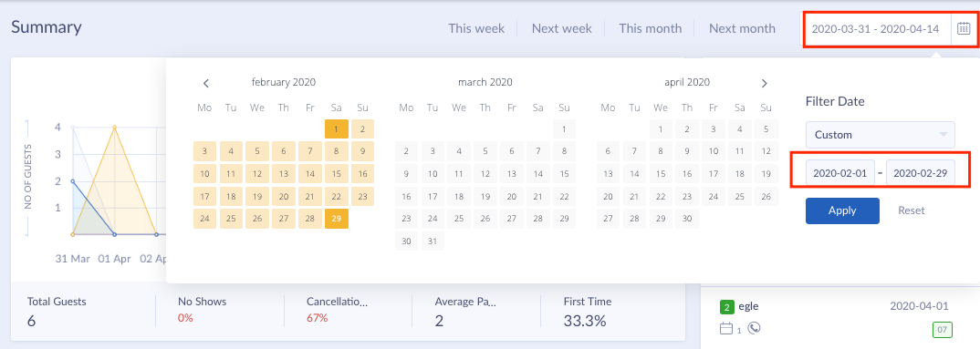This screenshot has height=349, width=980.
Task: Pick April 14 in the calendar
Action: (x=634, y=174)
